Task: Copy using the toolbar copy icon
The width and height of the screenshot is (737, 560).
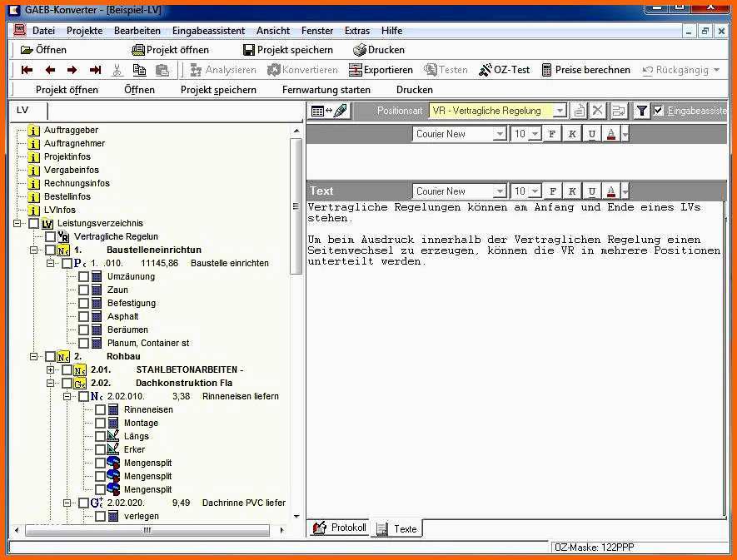Action: [x=139, y=70]
